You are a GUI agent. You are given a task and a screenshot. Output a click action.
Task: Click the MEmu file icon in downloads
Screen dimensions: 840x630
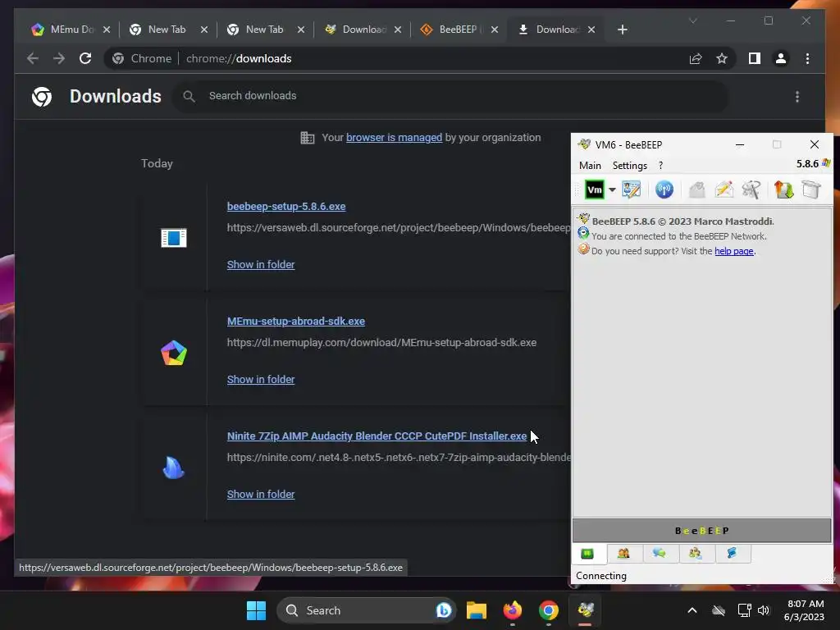point(174,353)
